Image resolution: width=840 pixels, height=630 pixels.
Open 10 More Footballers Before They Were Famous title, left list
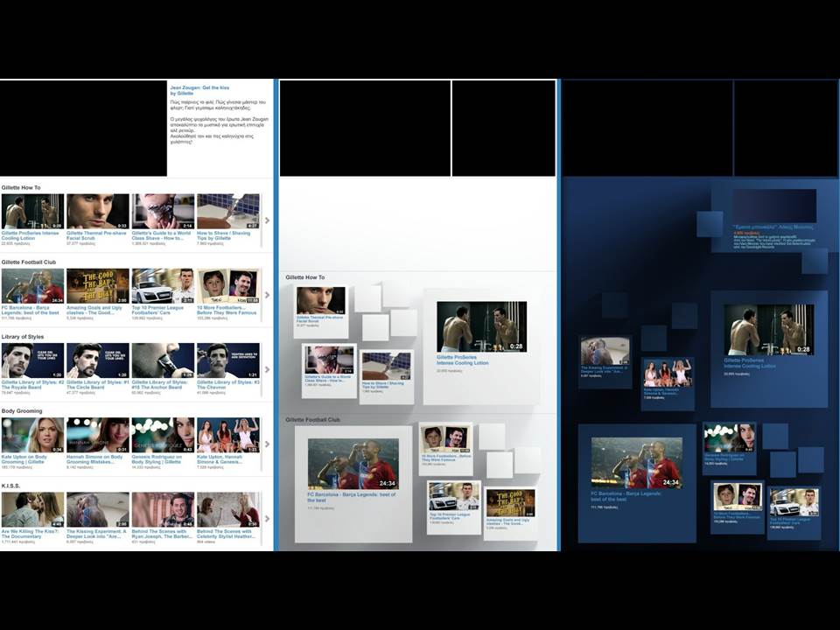pos(227,310)
